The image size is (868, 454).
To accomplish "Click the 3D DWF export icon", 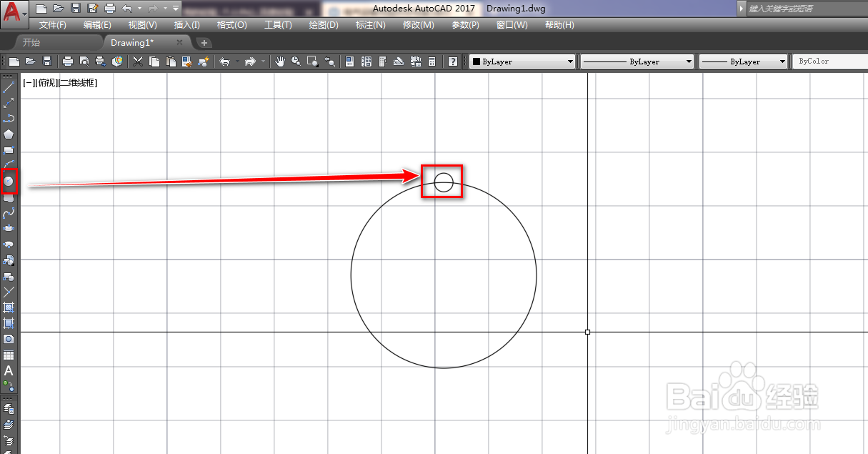I will 117,61.
